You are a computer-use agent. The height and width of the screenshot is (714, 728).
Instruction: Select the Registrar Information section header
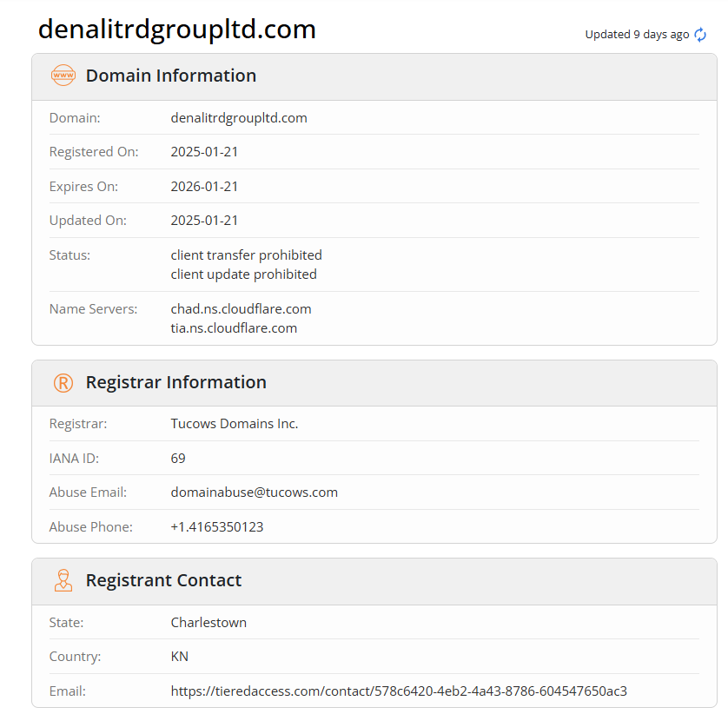coord(175,382)
